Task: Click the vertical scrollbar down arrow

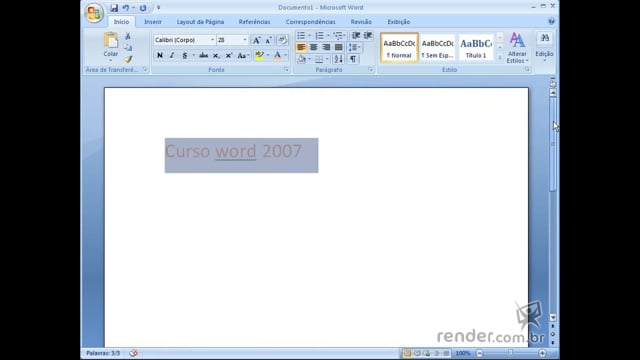Action: (x=553, y=318)
